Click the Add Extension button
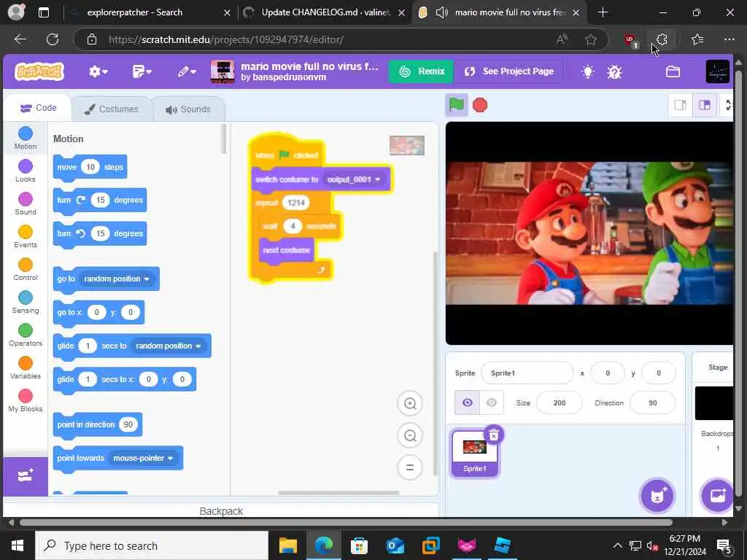 (x=26, y=476)
